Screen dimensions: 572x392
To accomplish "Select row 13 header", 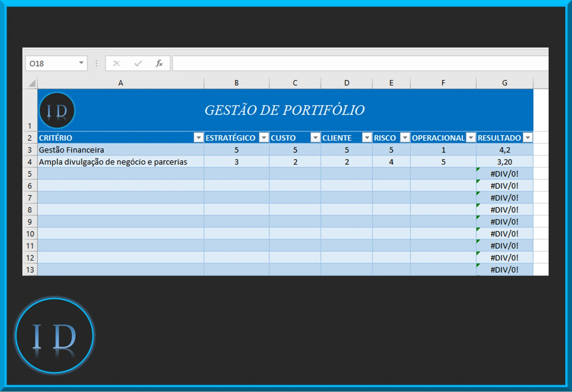I will tap(30, 270).
